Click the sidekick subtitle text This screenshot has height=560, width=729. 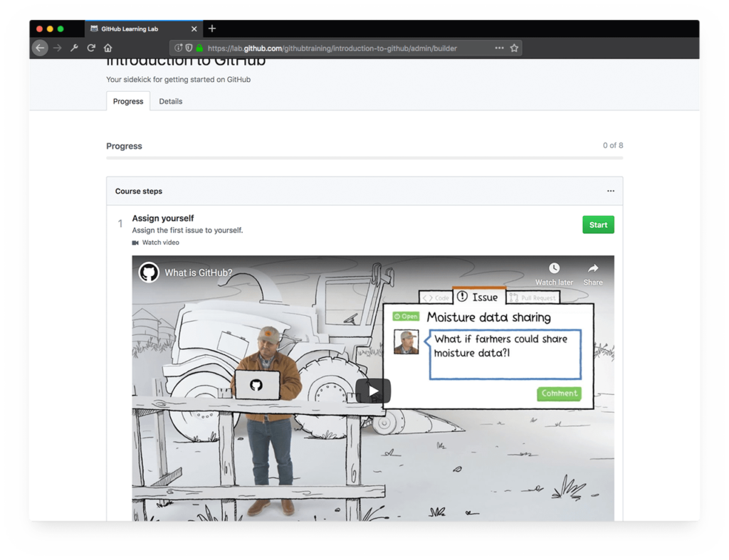(178, 80)
